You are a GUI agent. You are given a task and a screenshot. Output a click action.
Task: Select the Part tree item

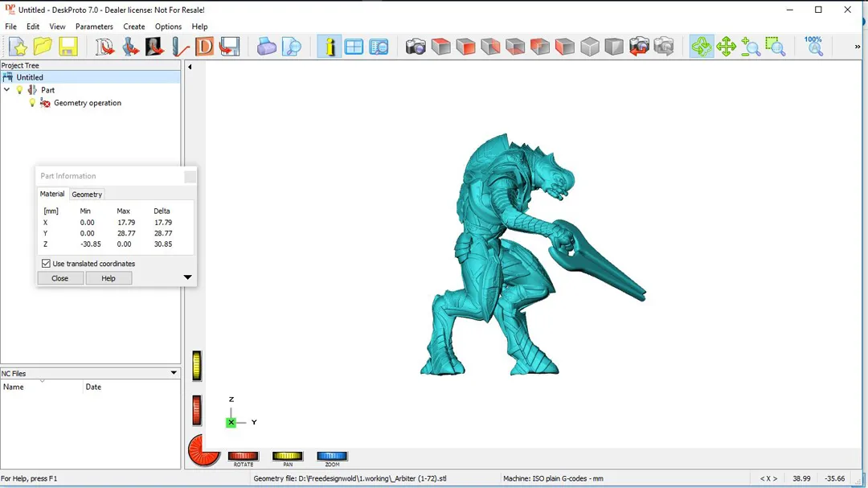coord(47,90)
